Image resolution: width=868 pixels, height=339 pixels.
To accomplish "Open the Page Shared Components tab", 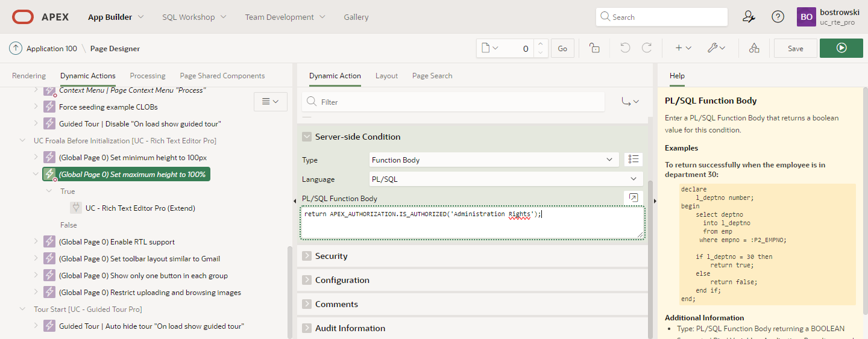I will point(222,75).
